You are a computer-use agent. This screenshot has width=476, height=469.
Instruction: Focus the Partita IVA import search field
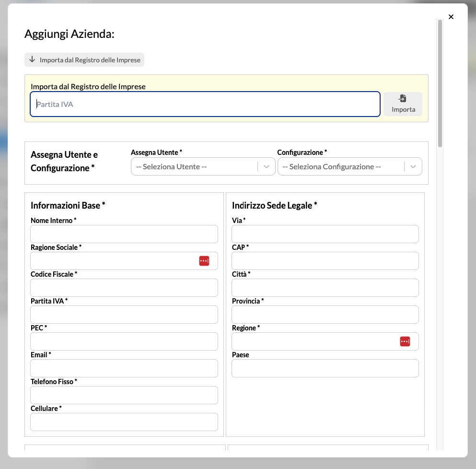(205, 104)
